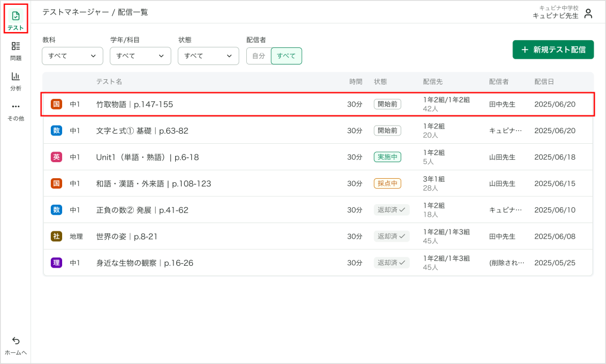Open test 身近な生物の観察 | p.16-26

(x=144, y=263)
